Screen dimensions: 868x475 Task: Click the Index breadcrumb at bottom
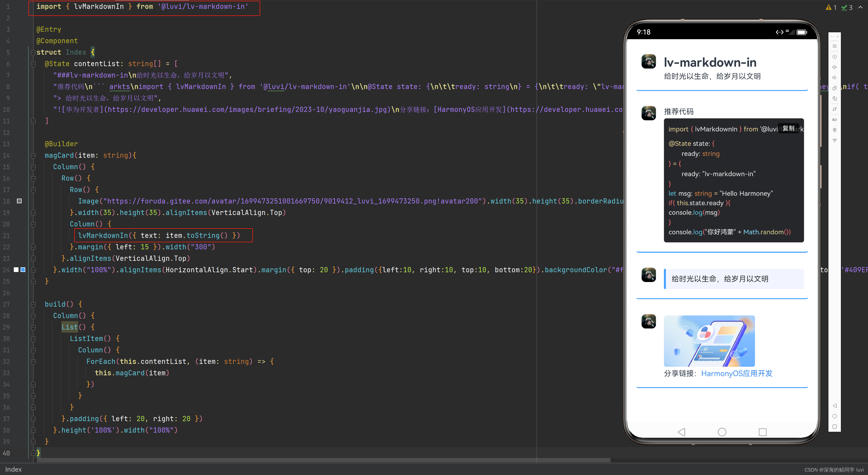point(14,469)
